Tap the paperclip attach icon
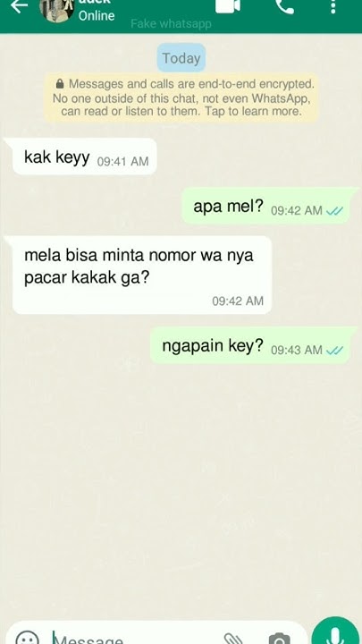This screenshot has width=362, height=644. coord(234,639)
